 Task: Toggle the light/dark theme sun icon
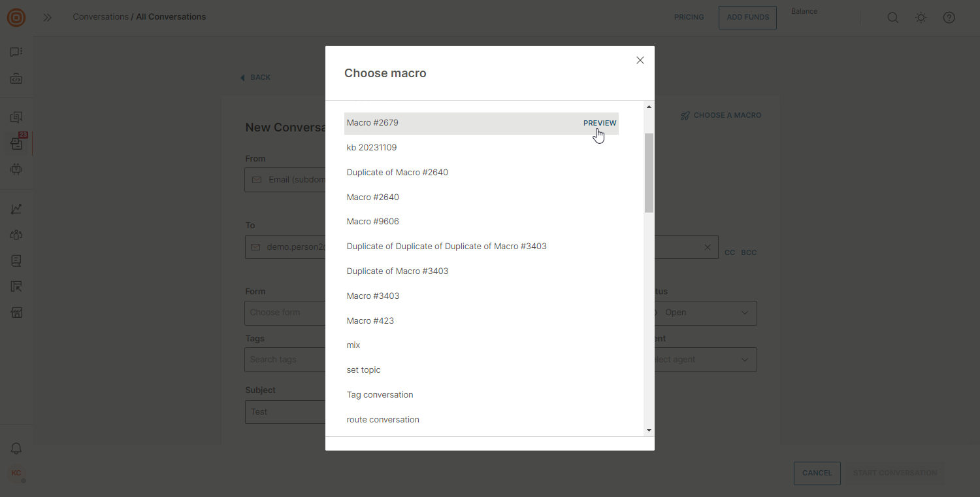pyautogui.click(x=921, y=18)
